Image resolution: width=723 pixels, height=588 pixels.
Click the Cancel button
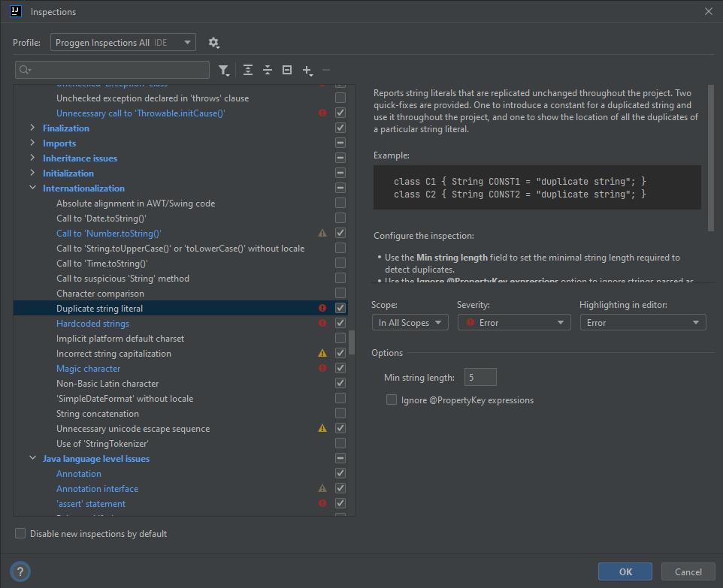pos(688,571)
